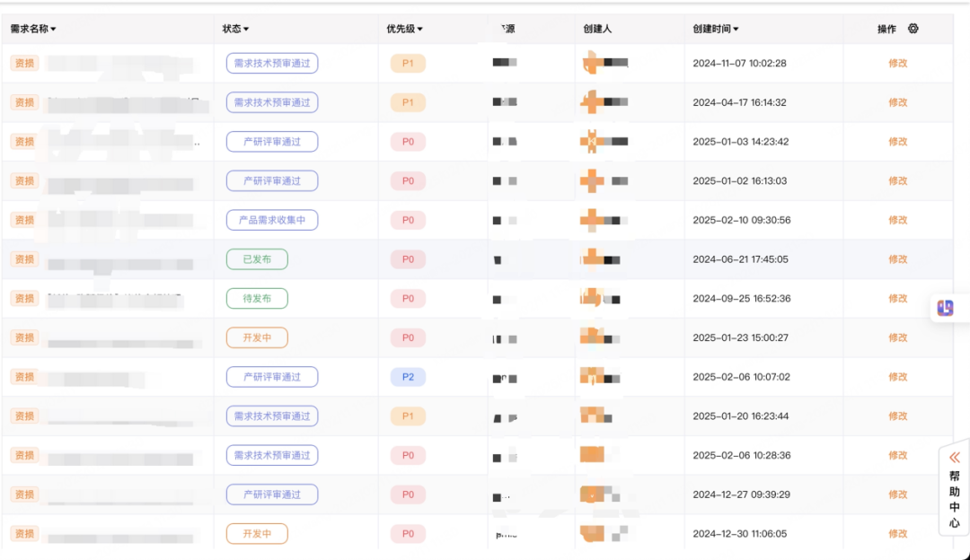Click the P1 badge in the 2025-01-20 row
The width and height of the screenshot is (970, 560).
coord(408,416)
